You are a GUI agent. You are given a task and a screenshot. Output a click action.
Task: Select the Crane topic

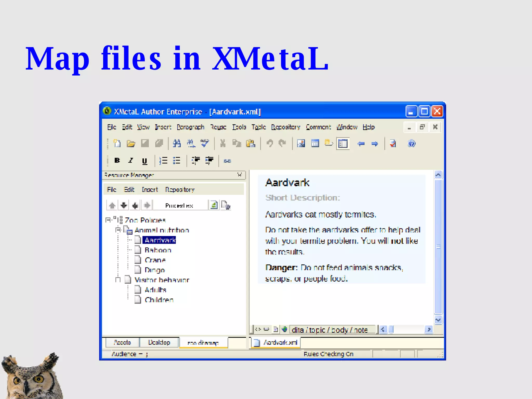155,260
